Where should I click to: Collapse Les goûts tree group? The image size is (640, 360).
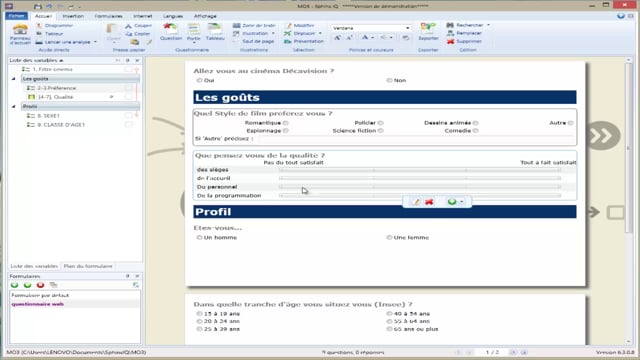pos(13,79)
